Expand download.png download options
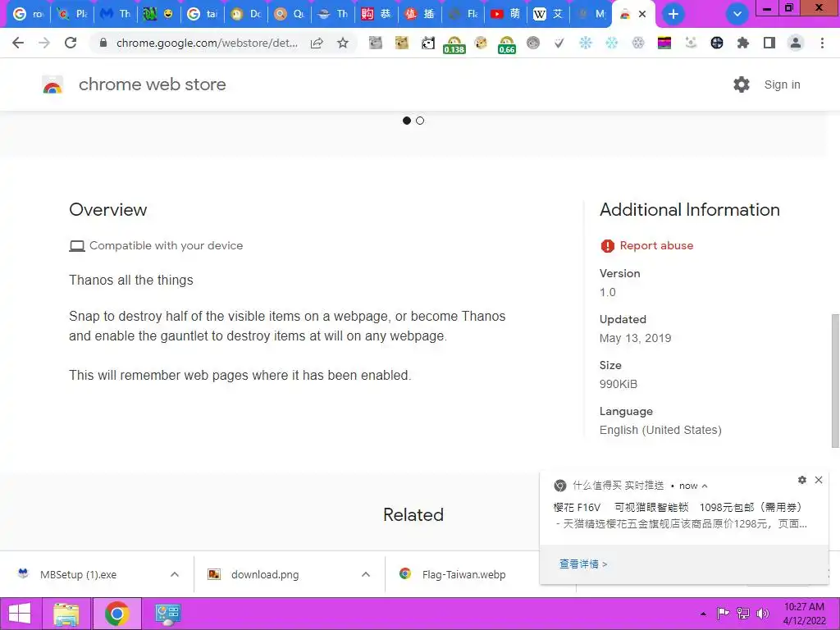Viewport: 840px width, 630px height. coord(366,574)
